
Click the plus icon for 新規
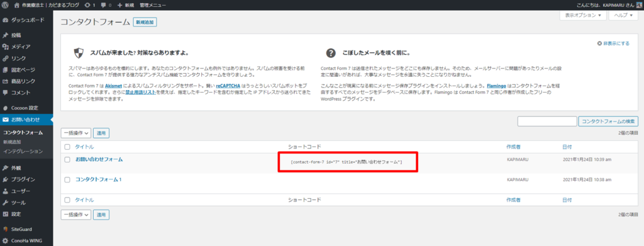[x=120, y=5]
